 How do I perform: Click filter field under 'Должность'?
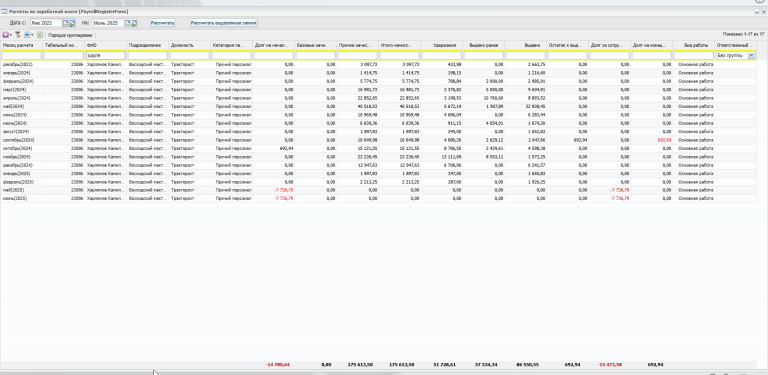tap(190, 56)
